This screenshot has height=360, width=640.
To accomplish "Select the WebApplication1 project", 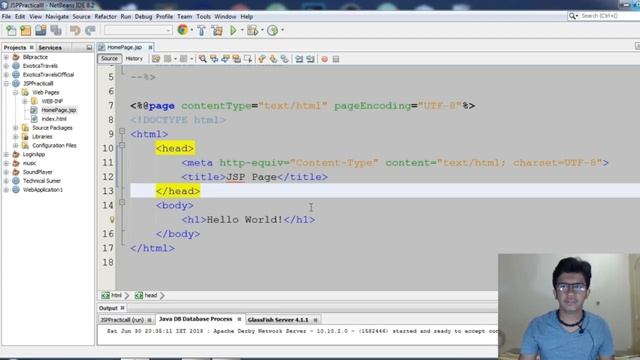I will coord(43,190).
